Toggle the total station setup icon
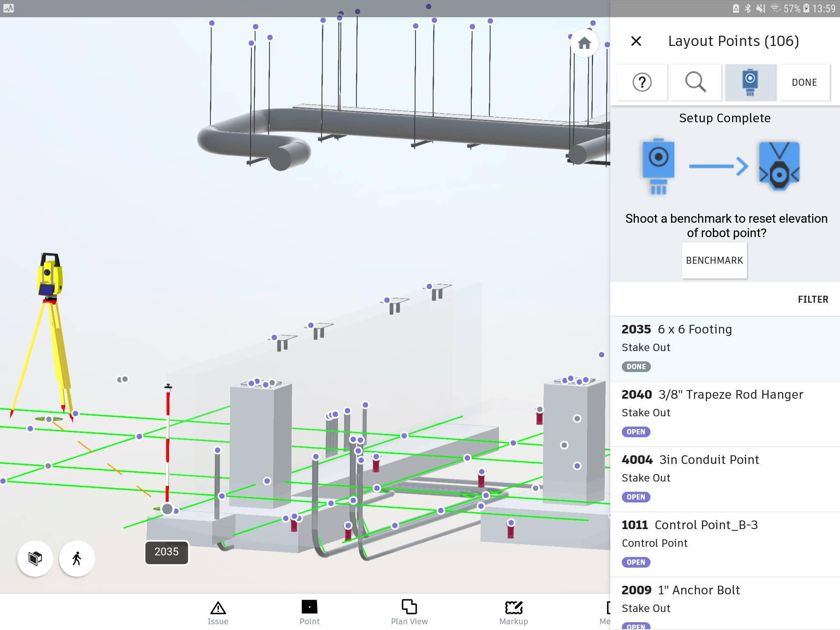Screen dimensions: 840x630 pyautogui.click(x=750, y=82)
